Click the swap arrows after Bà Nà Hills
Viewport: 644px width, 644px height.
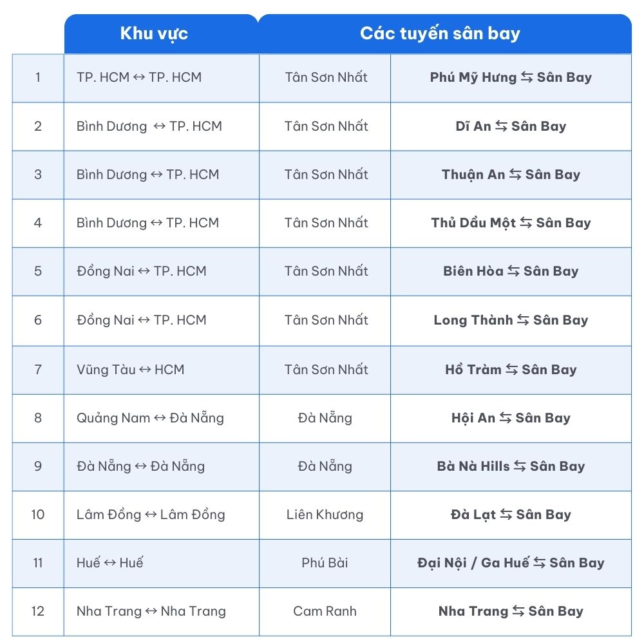click(520, 466)
